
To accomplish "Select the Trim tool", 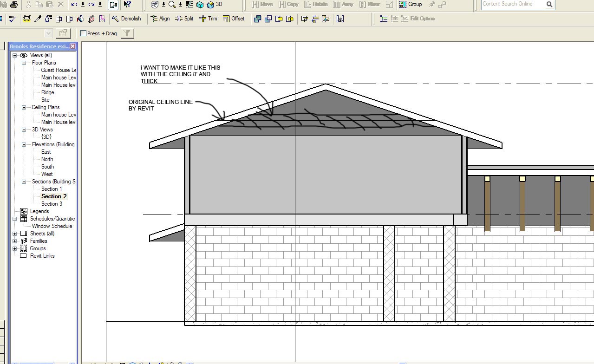I will coord(208,19).
